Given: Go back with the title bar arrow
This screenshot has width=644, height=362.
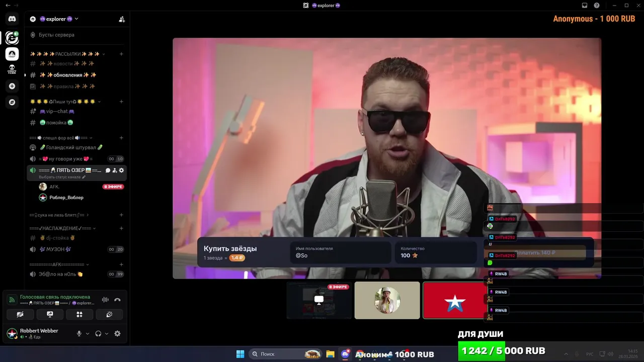Looking at the screenshot, I should [x=8, y=5].
